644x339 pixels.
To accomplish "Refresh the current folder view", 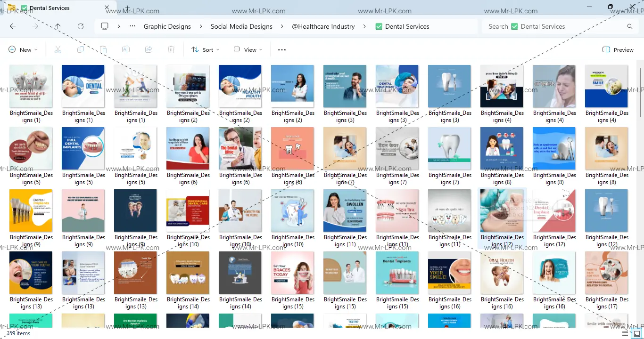I will (x=81, y=26).
